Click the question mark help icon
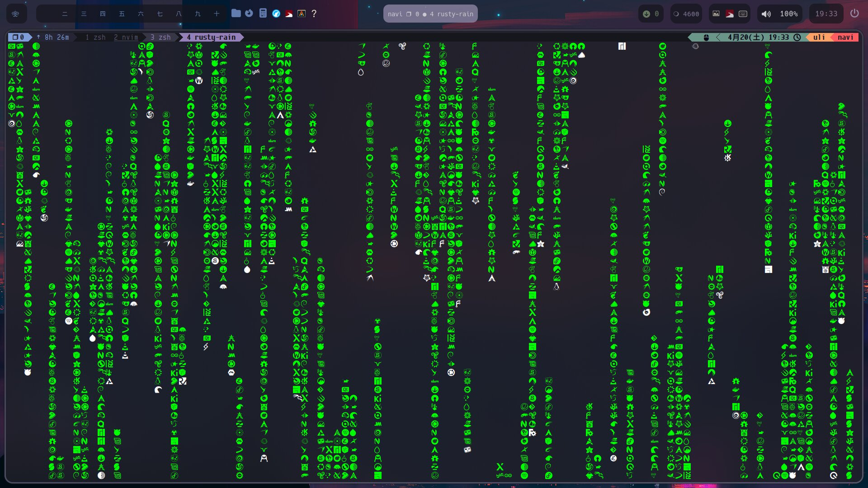This screenshot has height=488, width=868. tap(314, 14)
